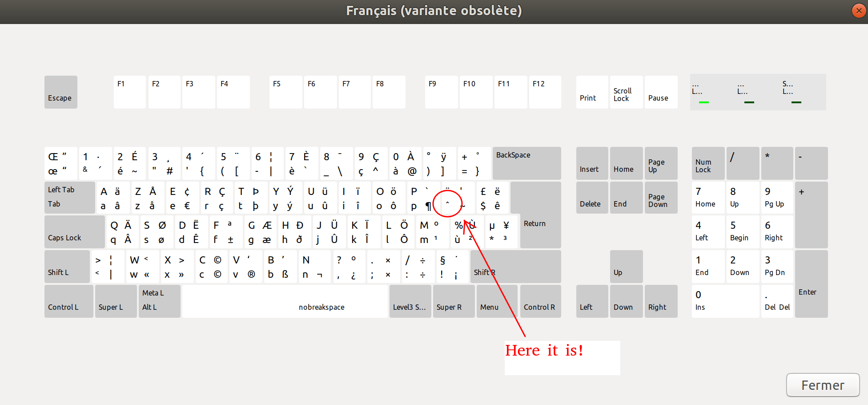This screenshot has height=405, width=868.
Task: Click the Page Down key
Action: (661, 197)
